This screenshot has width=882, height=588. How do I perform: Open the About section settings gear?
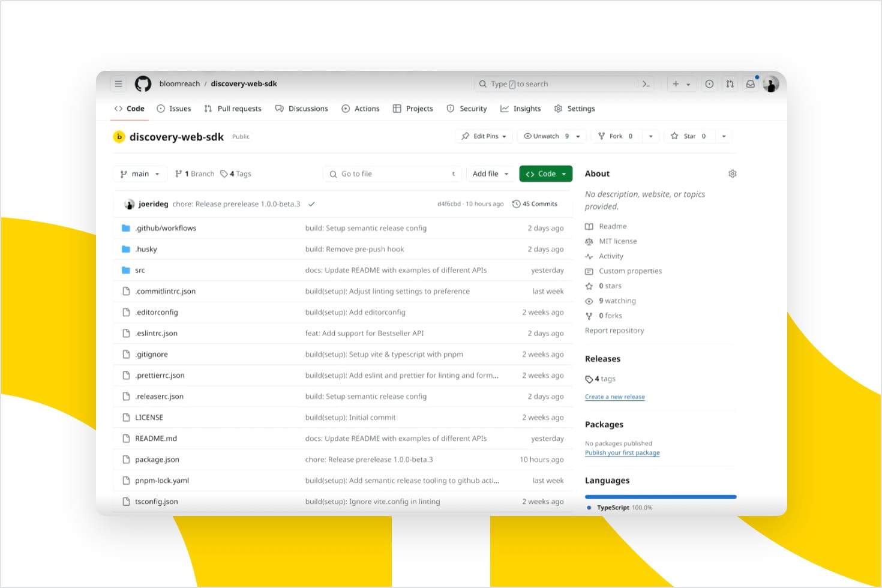point(732,173)
